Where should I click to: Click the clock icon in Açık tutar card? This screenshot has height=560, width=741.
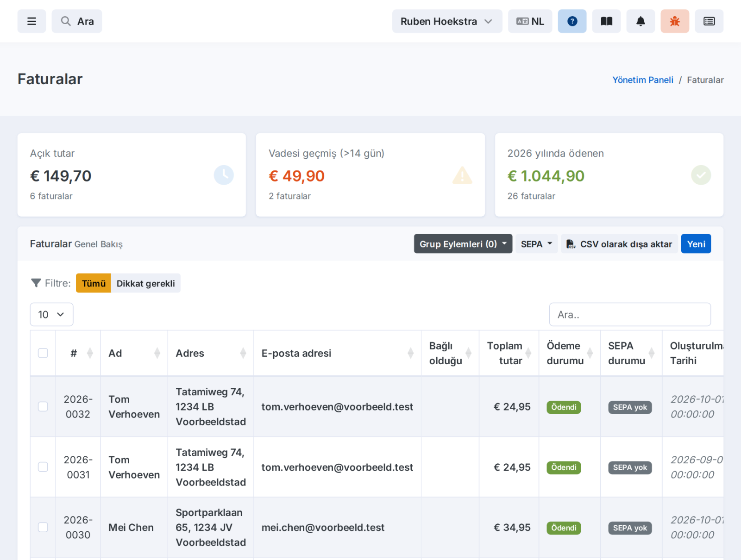[224, 175]
